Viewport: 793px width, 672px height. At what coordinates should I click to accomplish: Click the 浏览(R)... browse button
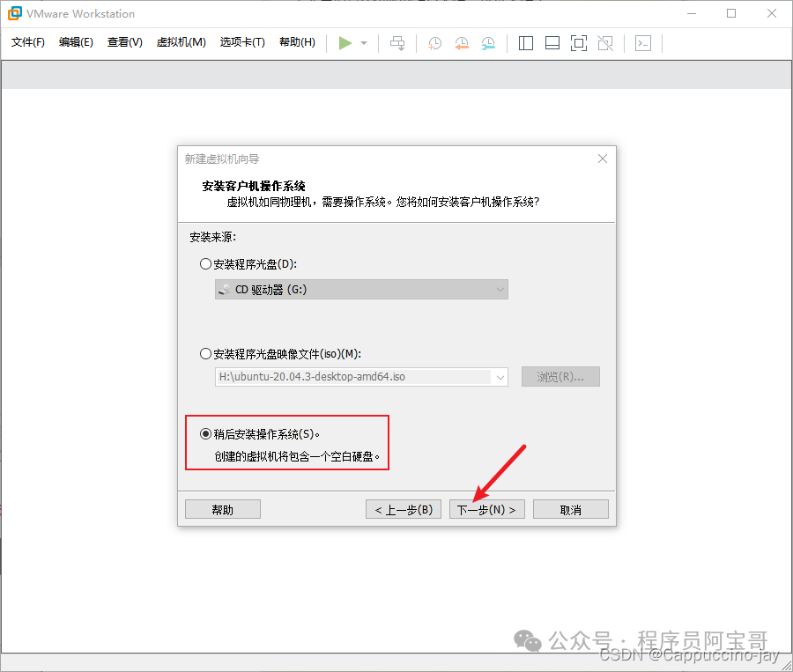(560, 377)
